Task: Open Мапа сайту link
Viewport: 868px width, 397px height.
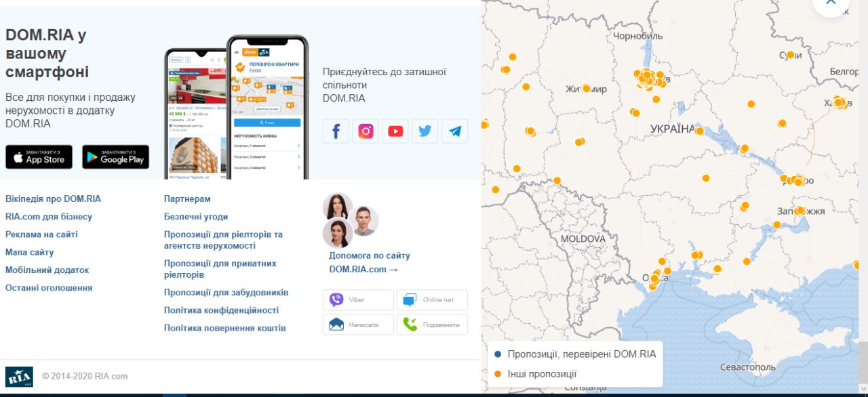Action: pyautogui.click(x=30, y=252)
